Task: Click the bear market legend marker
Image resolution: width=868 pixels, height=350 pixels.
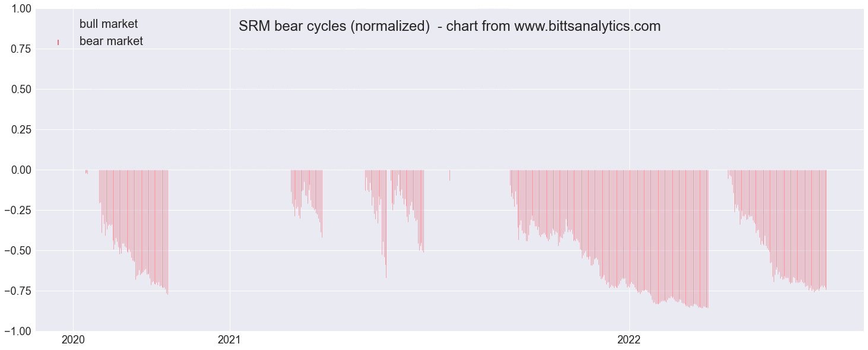Action: pos(58,42)
